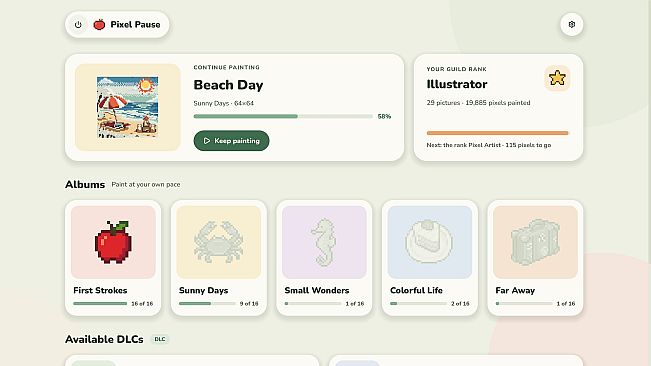This screenshot has width=651, height=366.
Task: Click the power icon in header
Action: (x=78, y=24)
